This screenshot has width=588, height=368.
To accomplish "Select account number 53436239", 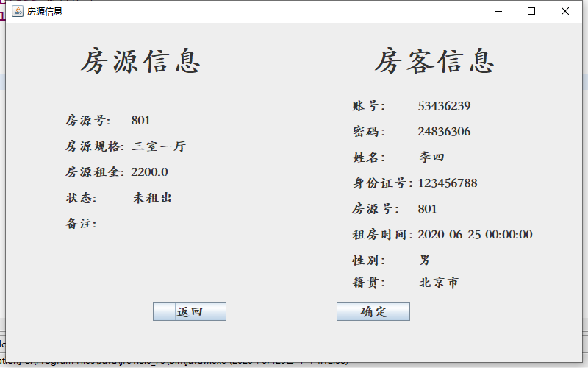I will (x=445, y=106).
